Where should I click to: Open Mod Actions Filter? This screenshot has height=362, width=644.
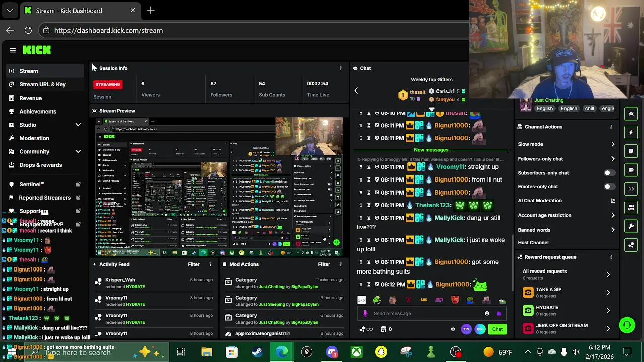coord(324,264)
